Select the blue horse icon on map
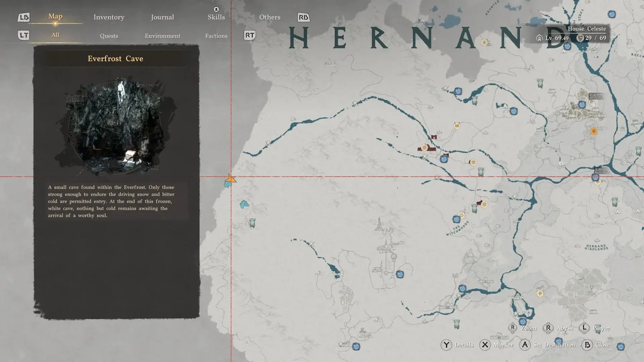 click(244, 204)
